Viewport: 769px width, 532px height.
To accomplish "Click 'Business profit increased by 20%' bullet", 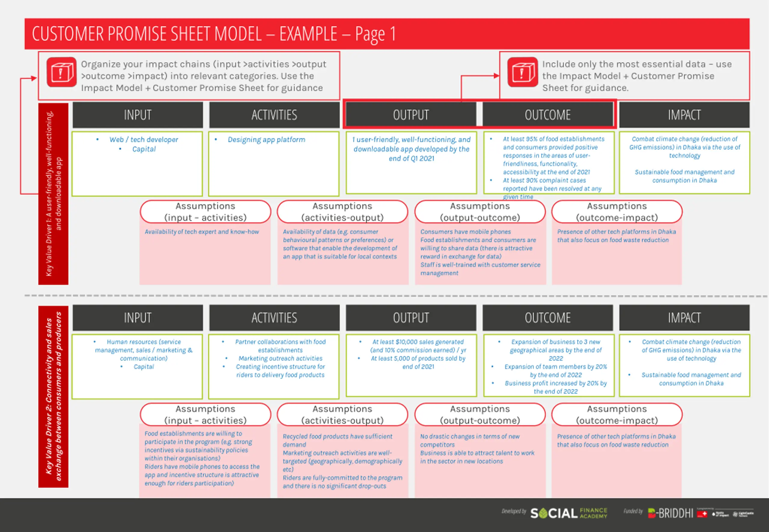I will (556, 387).
